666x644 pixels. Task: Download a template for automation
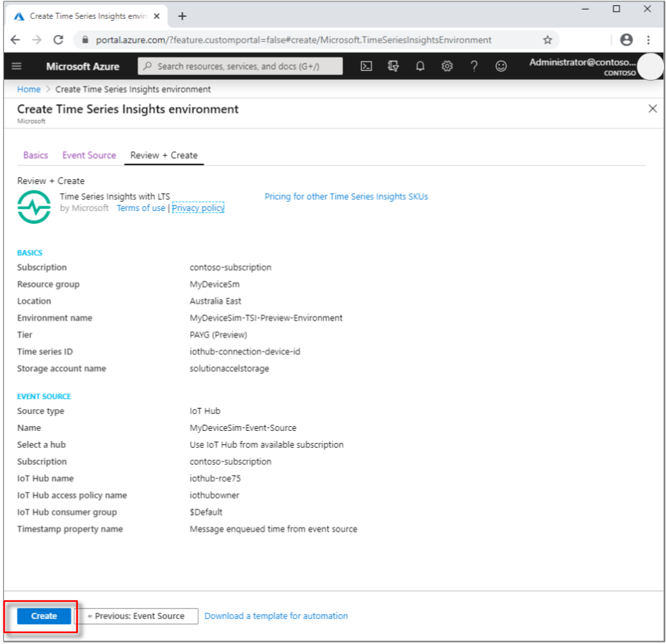276,616
